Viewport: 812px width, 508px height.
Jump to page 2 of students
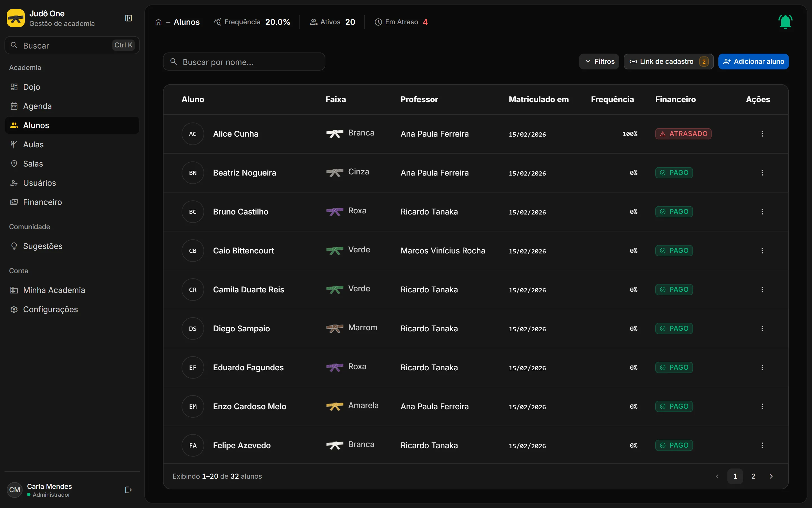(753, 476)
